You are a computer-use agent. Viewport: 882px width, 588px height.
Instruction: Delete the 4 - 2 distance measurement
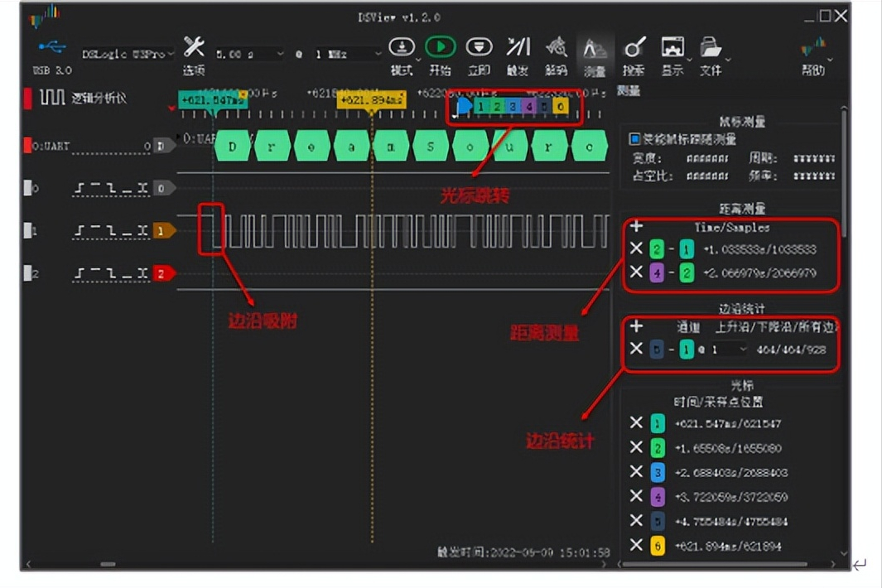pos(636,272)
